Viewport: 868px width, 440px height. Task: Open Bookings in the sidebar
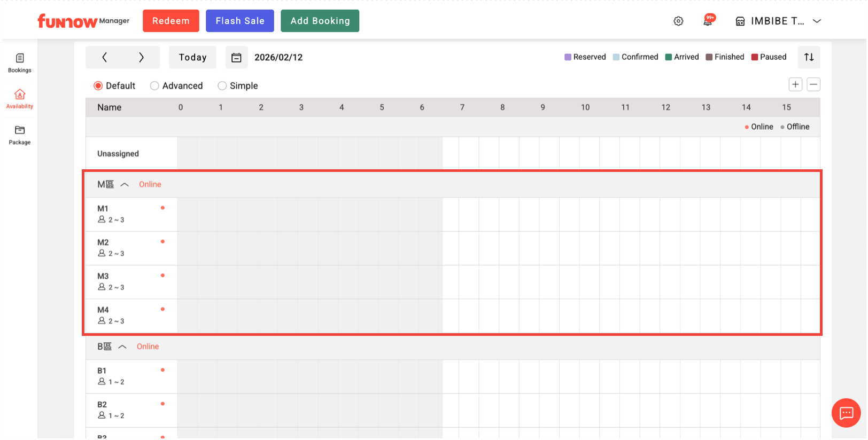click(x=20, y=63)
